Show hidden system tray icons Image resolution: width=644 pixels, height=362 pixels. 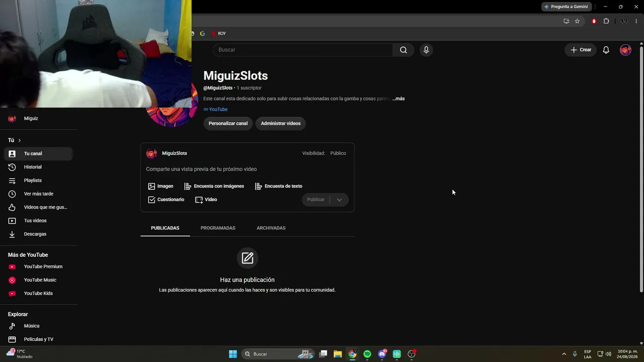[564, 354]
